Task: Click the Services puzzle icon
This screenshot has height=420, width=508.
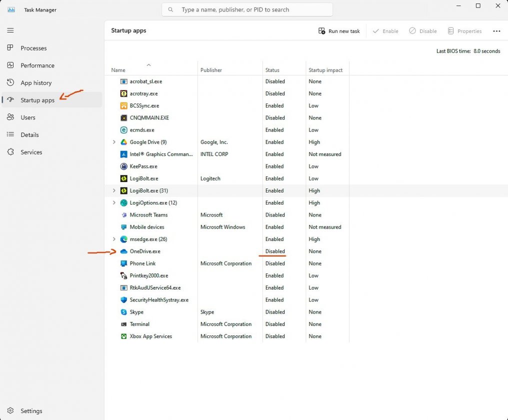Action: pyautogui.click(x=10, y=151)
